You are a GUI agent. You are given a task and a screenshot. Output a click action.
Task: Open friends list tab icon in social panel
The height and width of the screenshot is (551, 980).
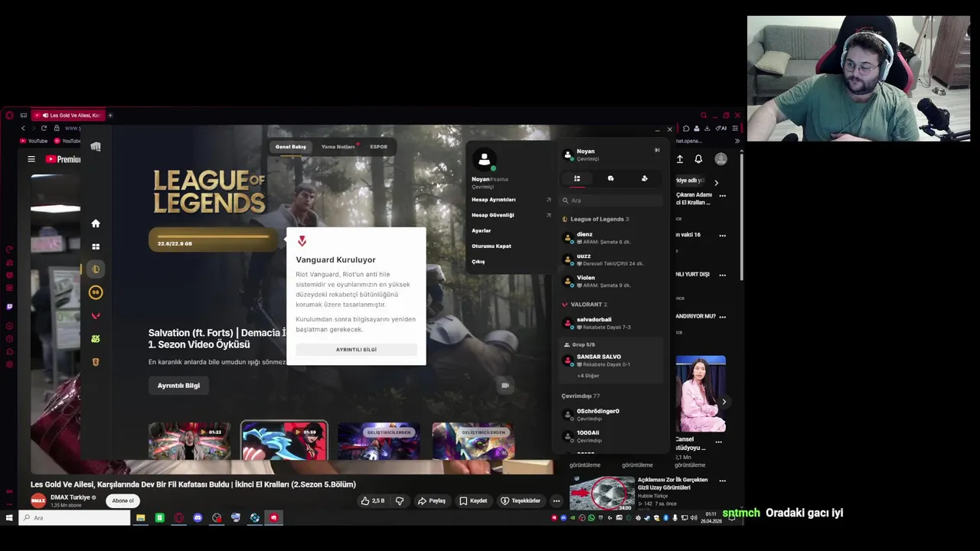coord(577,178)
